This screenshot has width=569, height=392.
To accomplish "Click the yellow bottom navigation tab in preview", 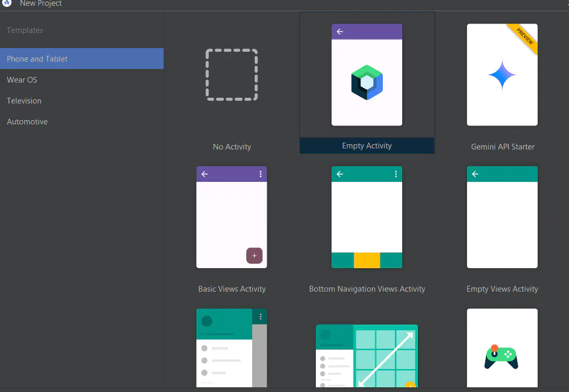I will click(x=367, y=260).
